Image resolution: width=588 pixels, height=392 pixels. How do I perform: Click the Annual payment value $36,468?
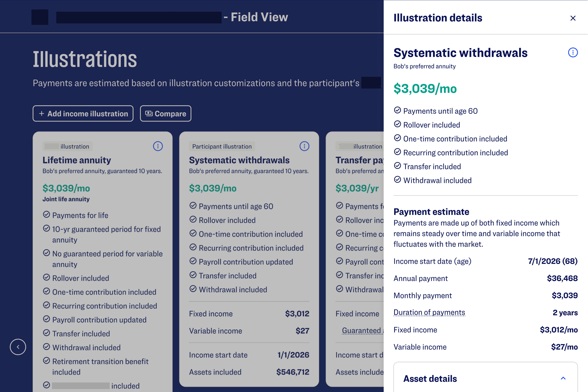[x=562, y=278]
